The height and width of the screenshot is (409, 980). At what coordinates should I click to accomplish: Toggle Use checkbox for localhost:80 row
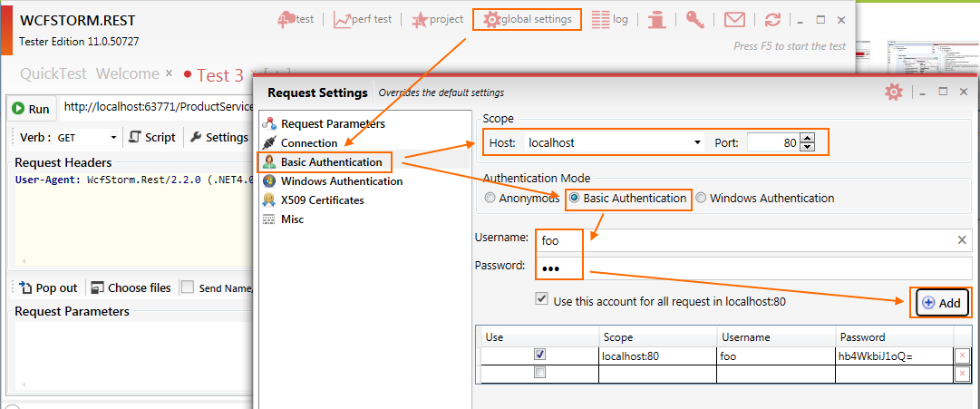click(x=540, y=355)
